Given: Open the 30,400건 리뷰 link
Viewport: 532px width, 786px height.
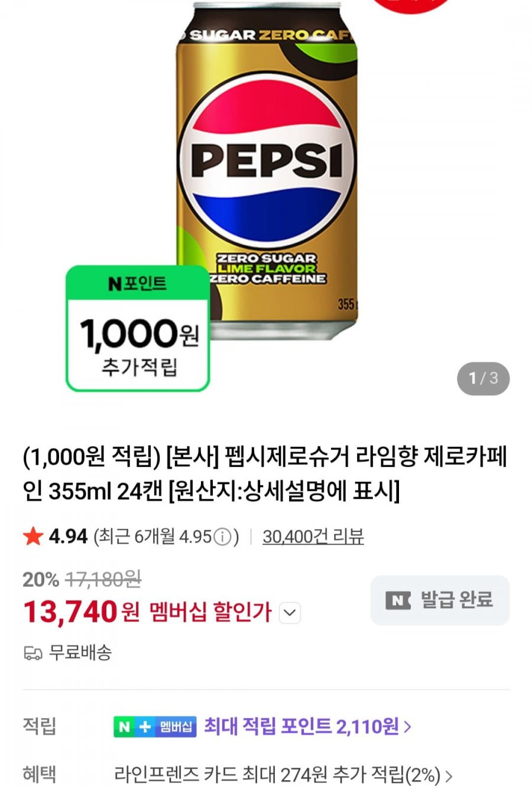Looking at the screenshot, I should pyautogui.click(x=313, y=537).
